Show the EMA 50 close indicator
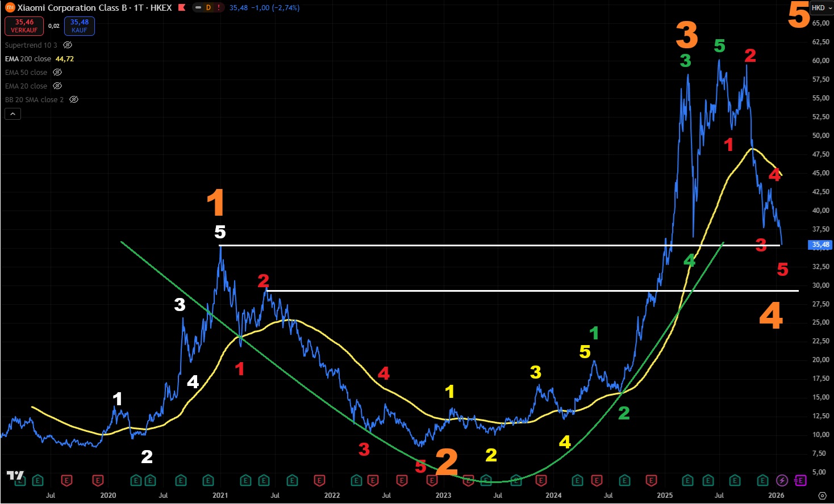 57,72
